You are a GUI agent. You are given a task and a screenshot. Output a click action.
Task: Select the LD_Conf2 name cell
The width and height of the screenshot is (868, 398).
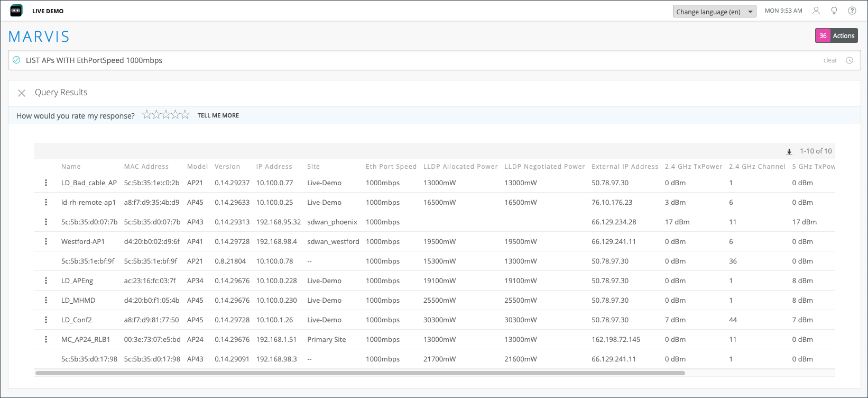(77, 320)
